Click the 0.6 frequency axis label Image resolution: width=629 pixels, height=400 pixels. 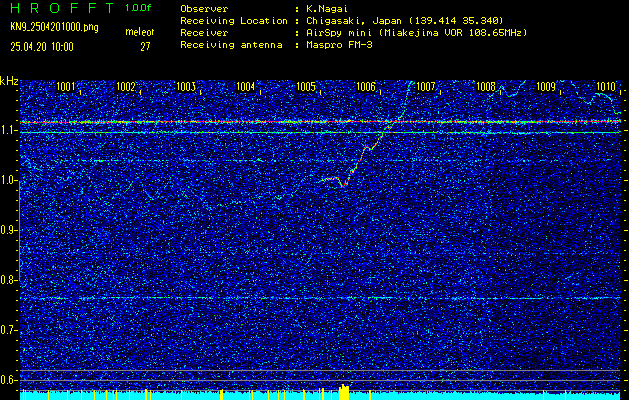(x=7, y=380)
